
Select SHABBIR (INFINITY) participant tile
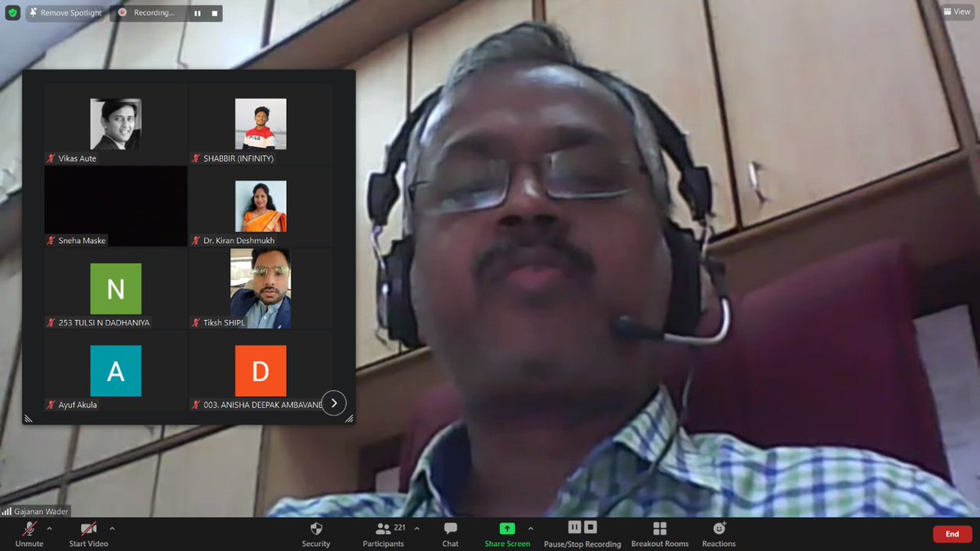click(261, 124)
